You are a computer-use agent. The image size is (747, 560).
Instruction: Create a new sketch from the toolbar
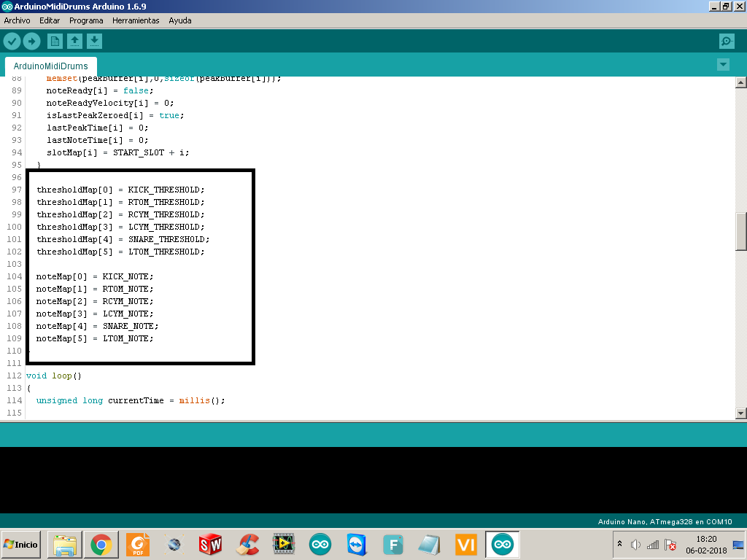pyautogui.click(x=55, y=41)
